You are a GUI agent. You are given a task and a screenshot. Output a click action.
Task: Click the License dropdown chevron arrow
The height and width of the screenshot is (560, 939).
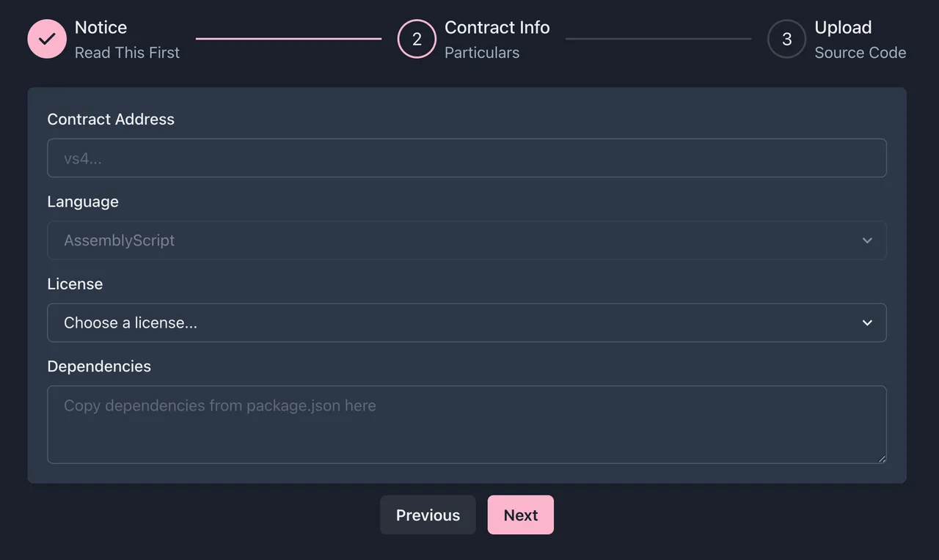867,323
